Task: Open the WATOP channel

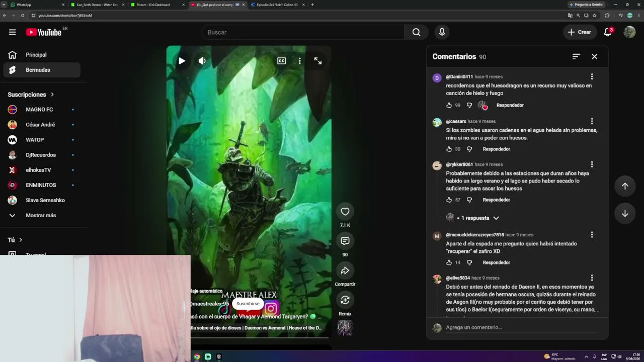Action: click(x=42, y=140)
